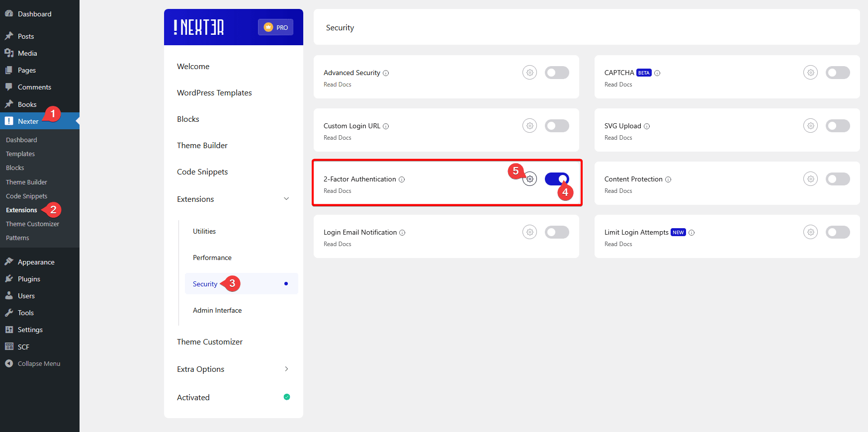
Task: Click info icon next to Advanced Security
Action: 386,73
